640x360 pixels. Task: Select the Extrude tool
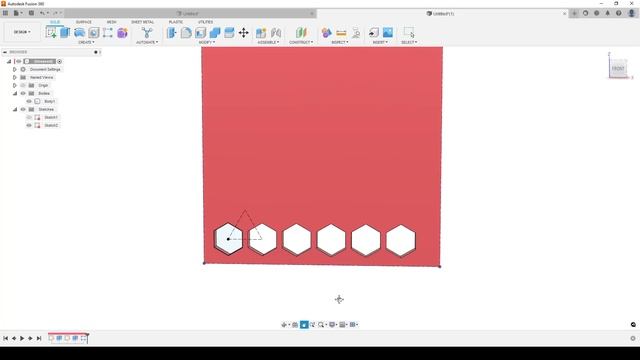[65, 32]
